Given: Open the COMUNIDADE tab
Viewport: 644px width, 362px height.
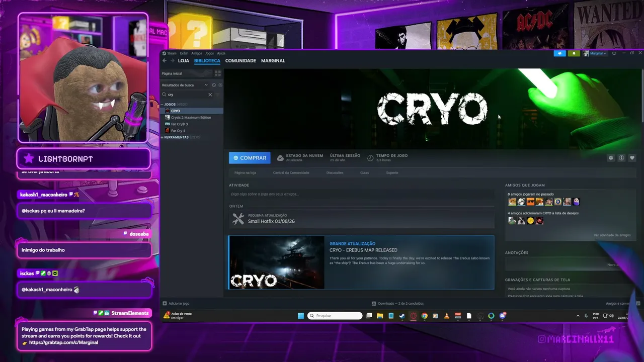Looking at the screenshot, I should click(240, 61).
